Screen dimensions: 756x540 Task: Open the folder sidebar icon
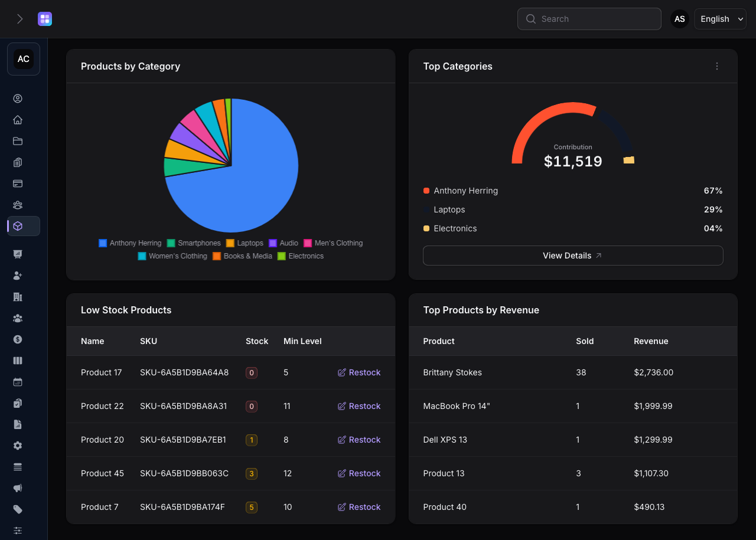point(18,141)
